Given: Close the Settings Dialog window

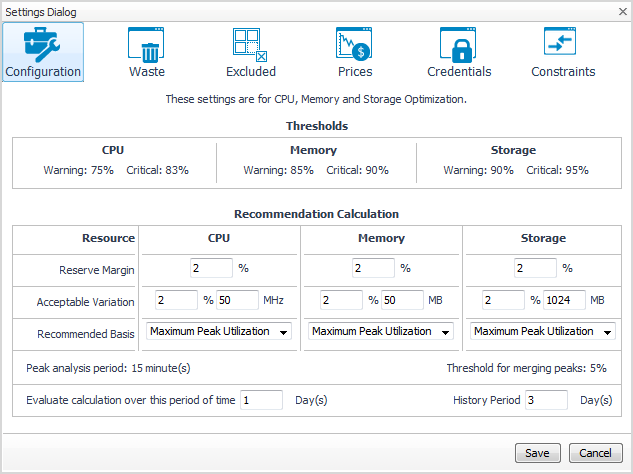Looking at the screenshot, I should point(621,11).
